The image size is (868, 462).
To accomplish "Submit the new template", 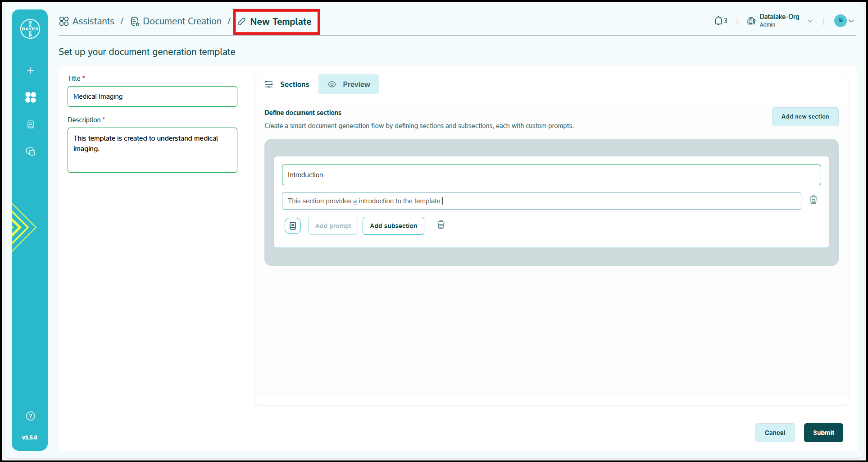I will pyautogui.click(x=823, y=433).
